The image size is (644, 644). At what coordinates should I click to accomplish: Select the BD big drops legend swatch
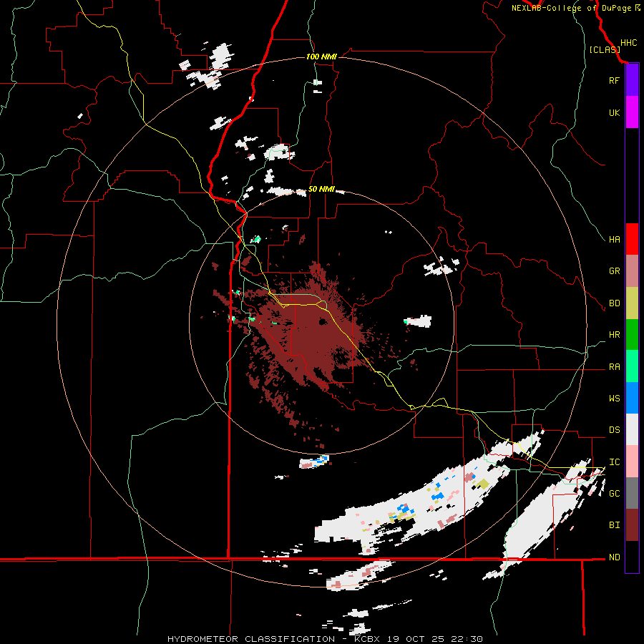tap(632, 303)
